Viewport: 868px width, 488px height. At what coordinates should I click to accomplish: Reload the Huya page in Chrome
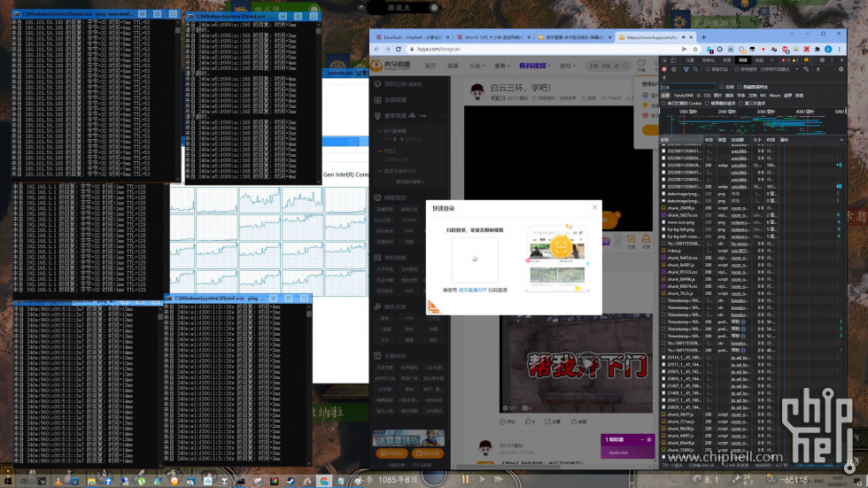point(398,50)
